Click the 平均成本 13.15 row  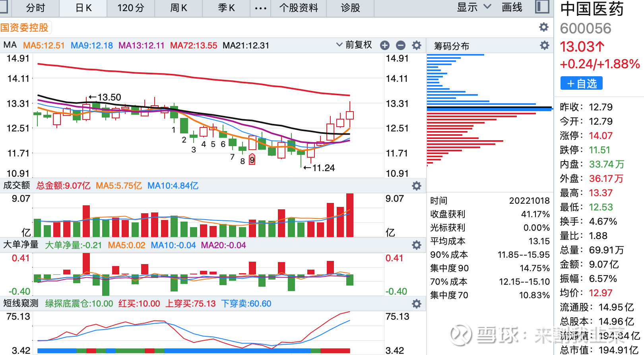pyautogui.click(x=490, y=241)
